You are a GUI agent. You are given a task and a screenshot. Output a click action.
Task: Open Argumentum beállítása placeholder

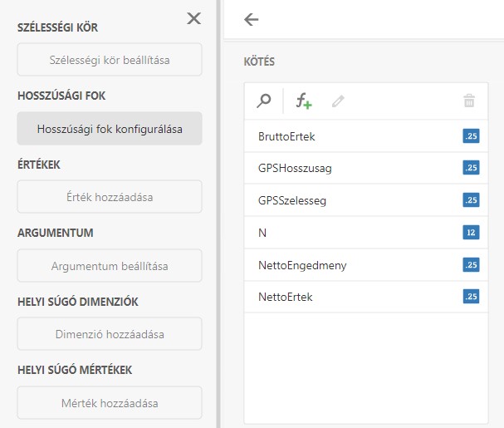(x=110, y=266)
